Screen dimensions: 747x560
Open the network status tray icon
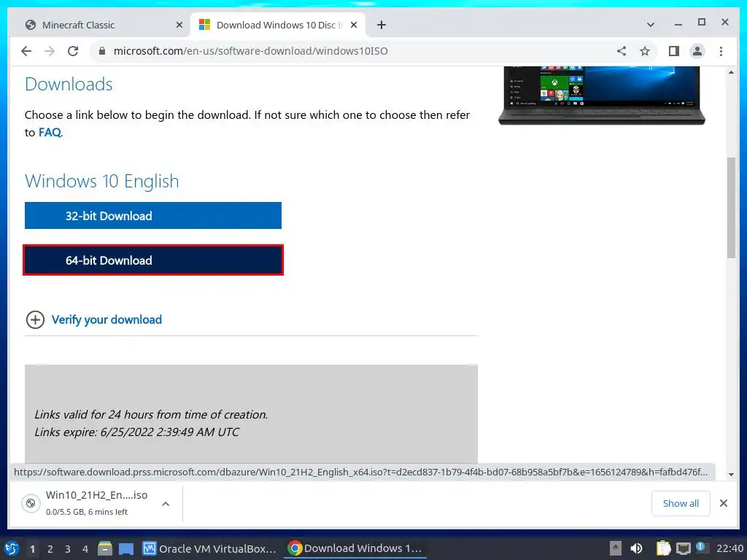(683, 548)
